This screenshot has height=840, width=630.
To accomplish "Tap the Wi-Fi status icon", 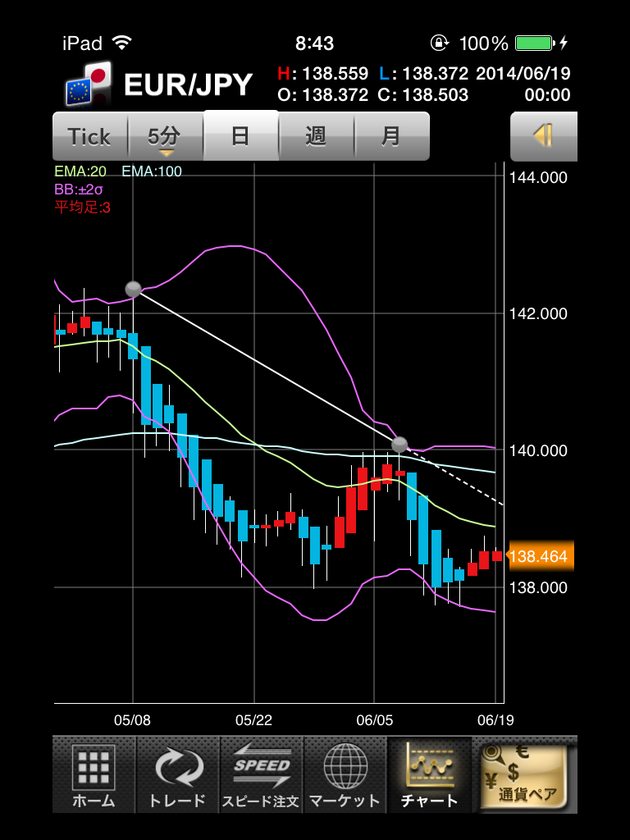I will pos(121,43).
